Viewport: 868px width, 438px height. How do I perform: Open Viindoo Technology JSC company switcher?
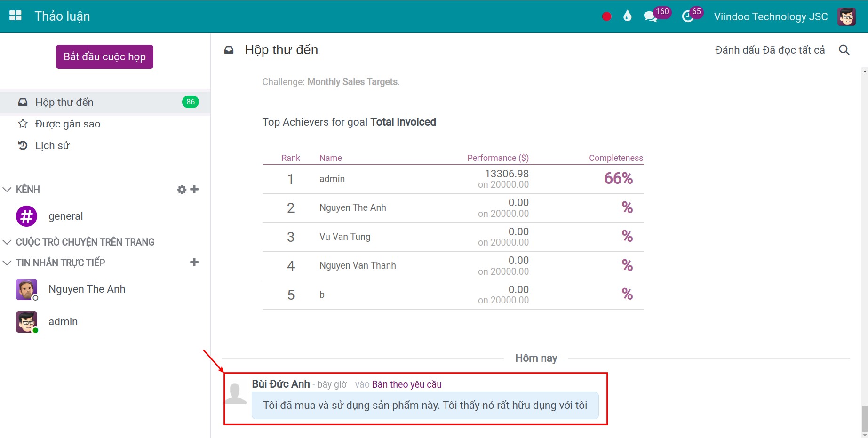click(x=771, y=16)
